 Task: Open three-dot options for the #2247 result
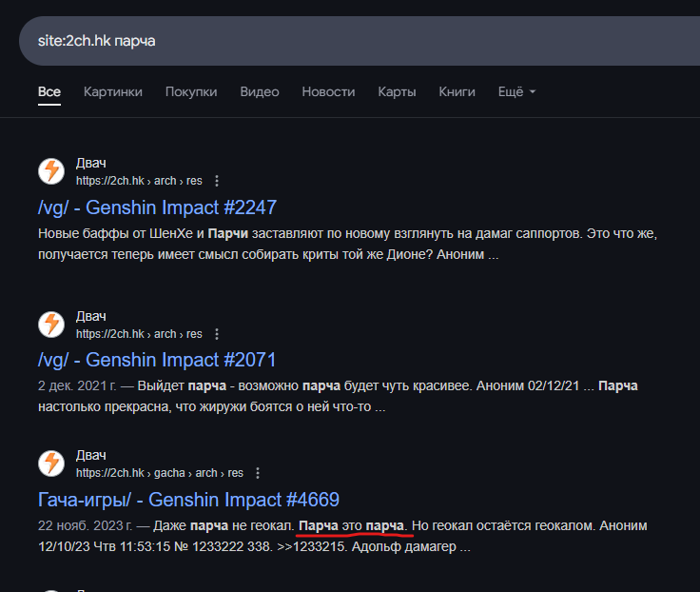(x=217, y=181)
